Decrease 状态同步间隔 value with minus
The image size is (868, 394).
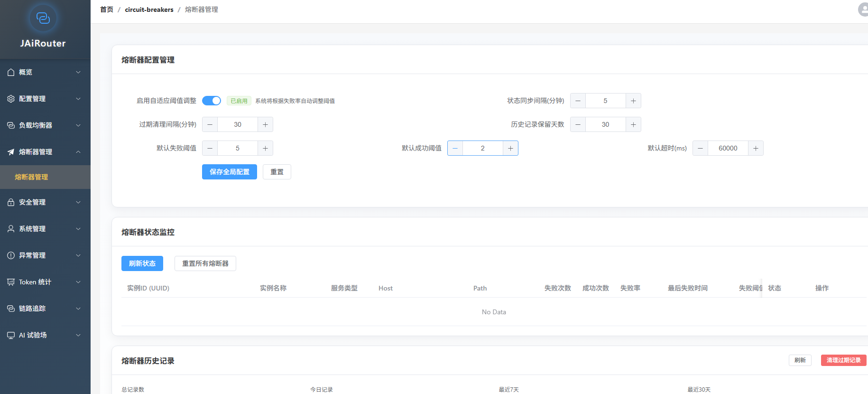(x=578, y=101)
